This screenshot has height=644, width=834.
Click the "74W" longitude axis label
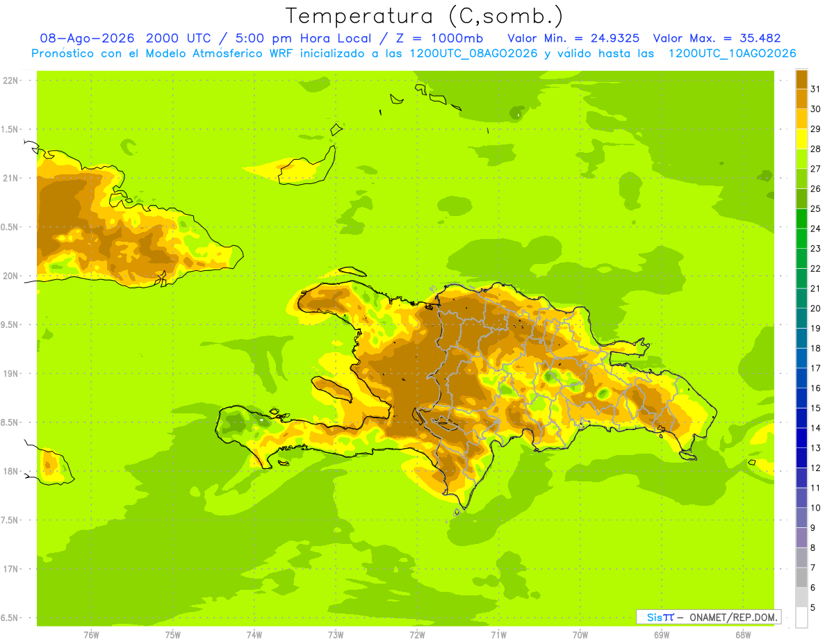pos(254,635)
